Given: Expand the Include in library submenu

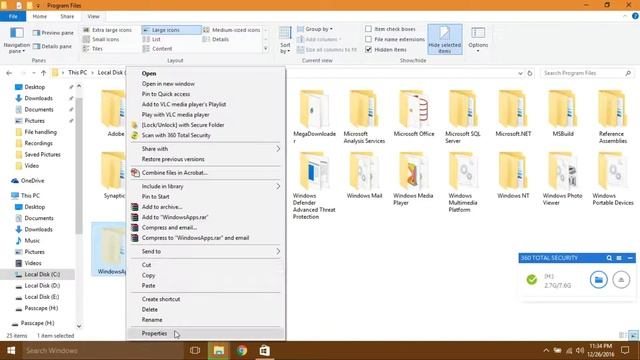Looking at the screenshot, I should point(206,186).
